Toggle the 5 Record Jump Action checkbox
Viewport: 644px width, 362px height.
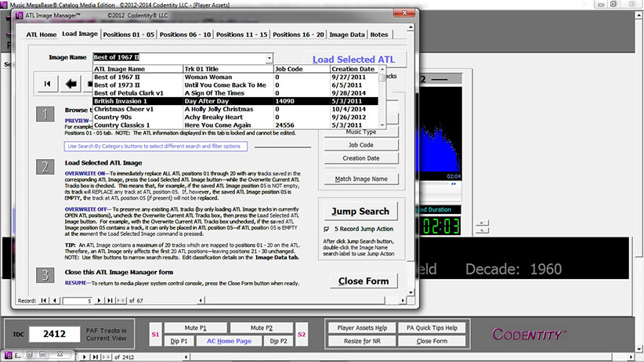click(x=327, y=229)
